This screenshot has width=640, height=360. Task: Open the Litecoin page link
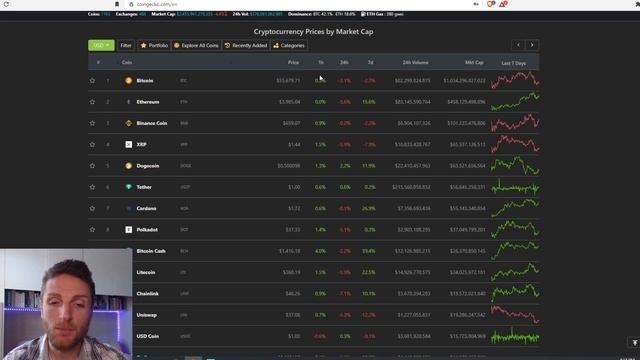146,272
